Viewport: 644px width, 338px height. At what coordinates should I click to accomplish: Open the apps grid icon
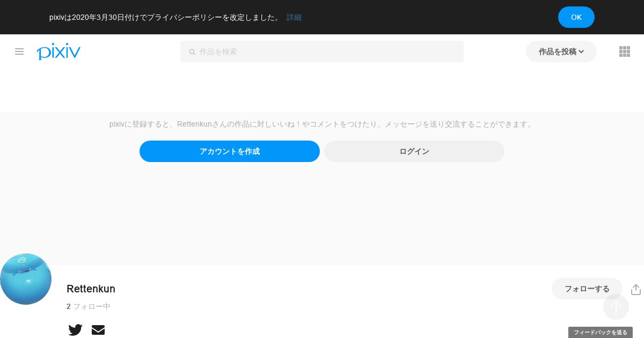(x=625, y=52)
